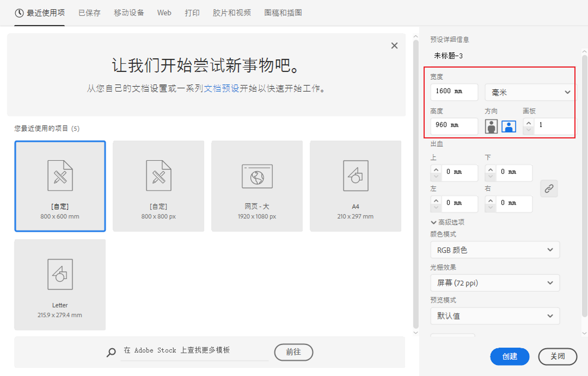Decrease the top (上) bleed value

[436, 177]
